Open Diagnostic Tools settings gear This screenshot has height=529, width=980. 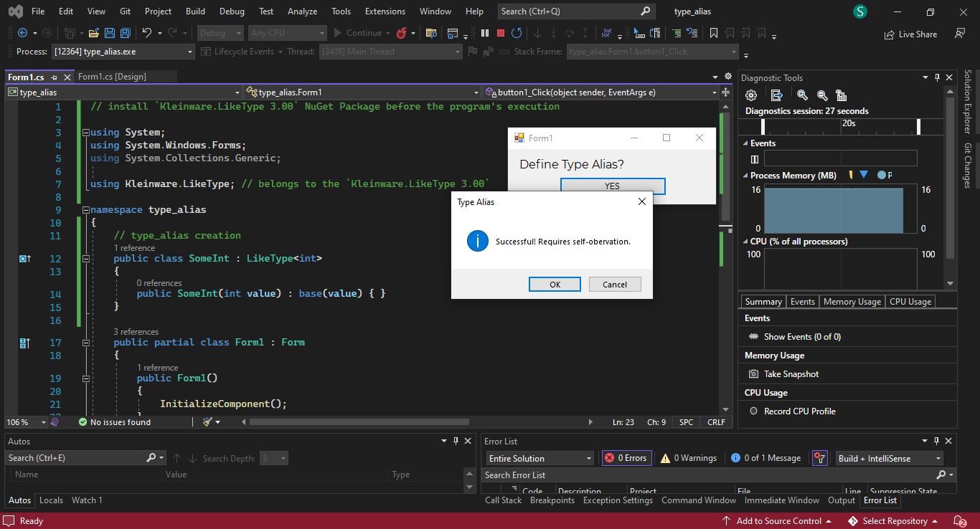[x=751, y=95]
